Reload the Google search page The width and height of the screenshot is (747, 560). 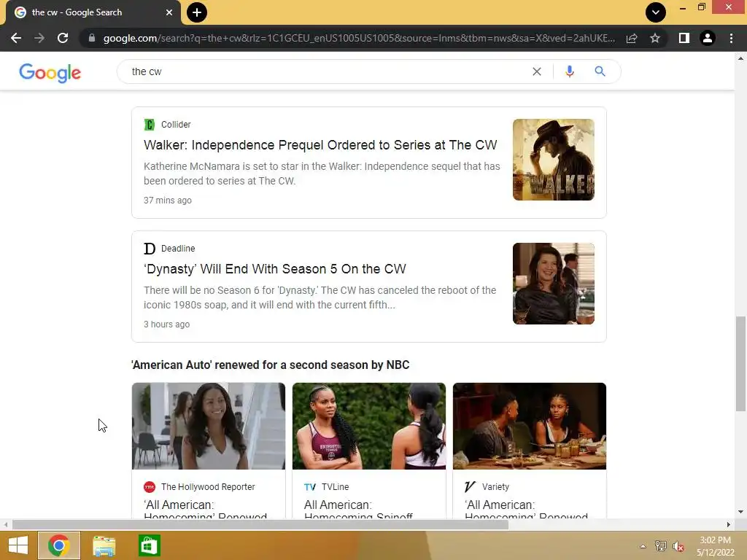point(63,38)
